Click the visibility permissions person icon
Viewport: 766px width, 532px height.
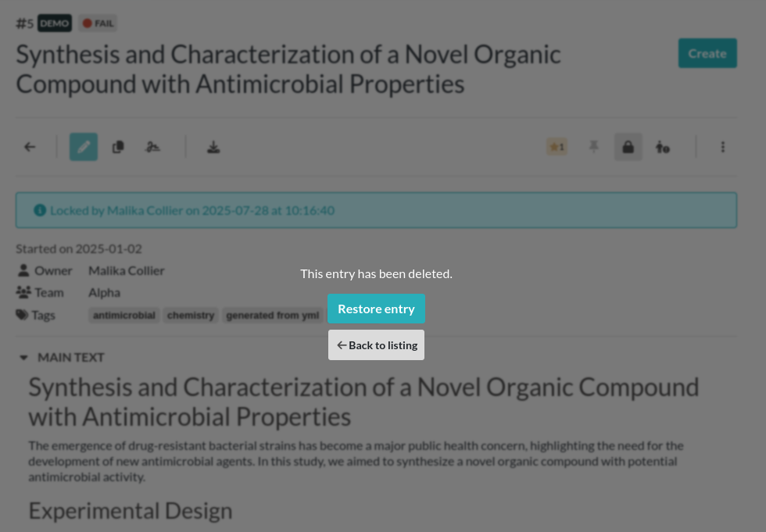(663, 147)
